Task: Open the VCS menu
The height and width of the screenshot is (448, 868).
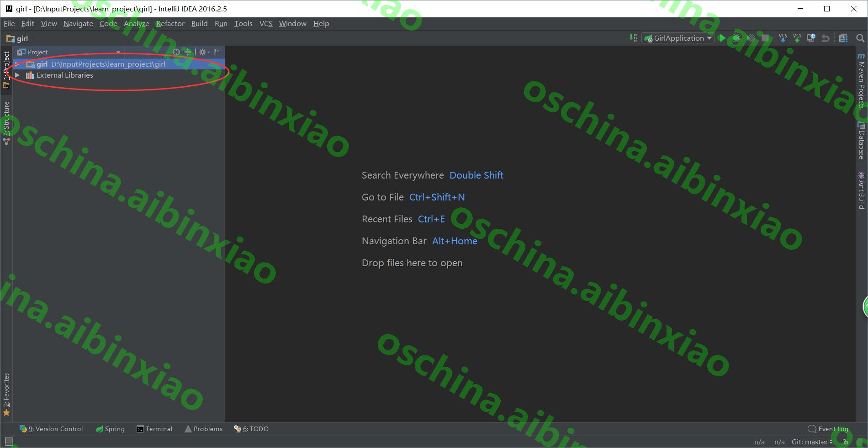Action: coord(266,23)
